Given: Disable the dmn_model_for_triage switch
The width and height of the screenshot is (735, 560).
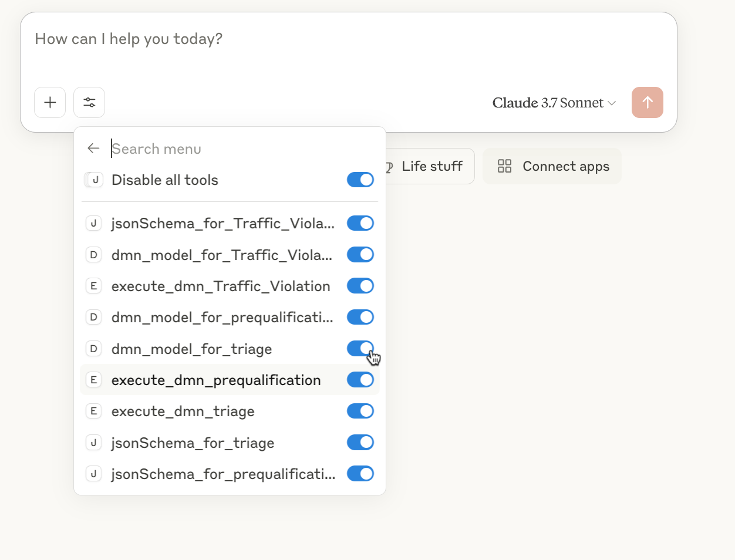Looking at the screenshot, I should point(360,349).
